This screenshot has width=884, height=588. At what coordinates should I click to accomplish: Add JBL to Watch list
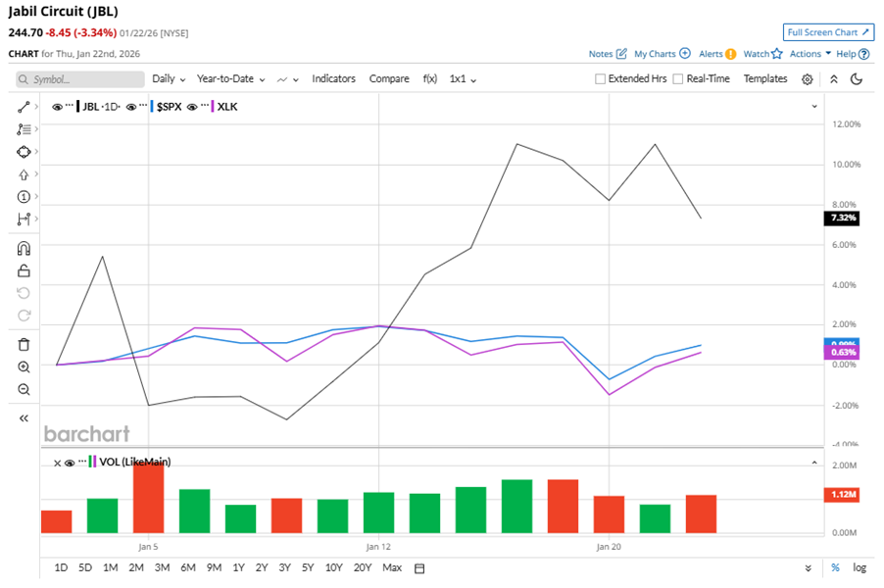point(762,54)
